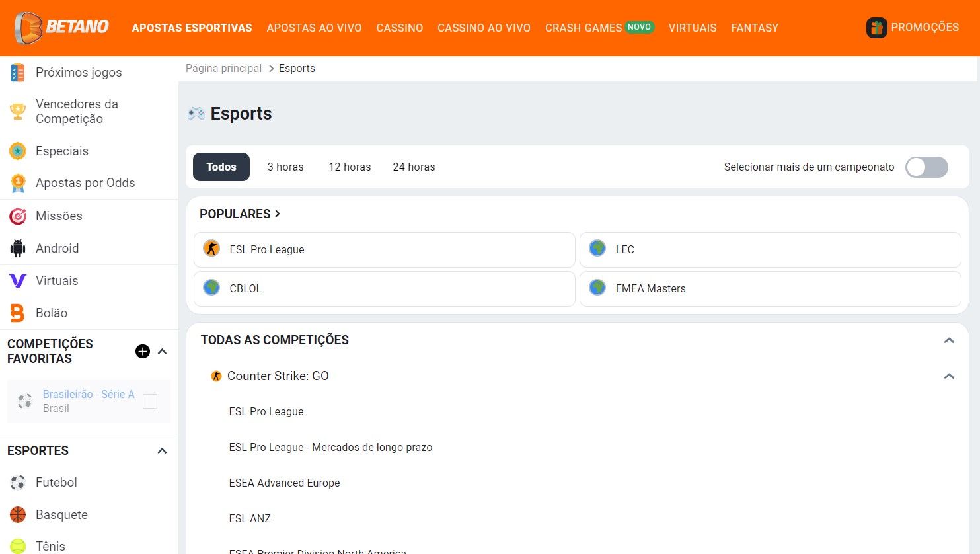Click the Futebol soccer ball icon
980x554 pixels.
click(x=18, y=483)
